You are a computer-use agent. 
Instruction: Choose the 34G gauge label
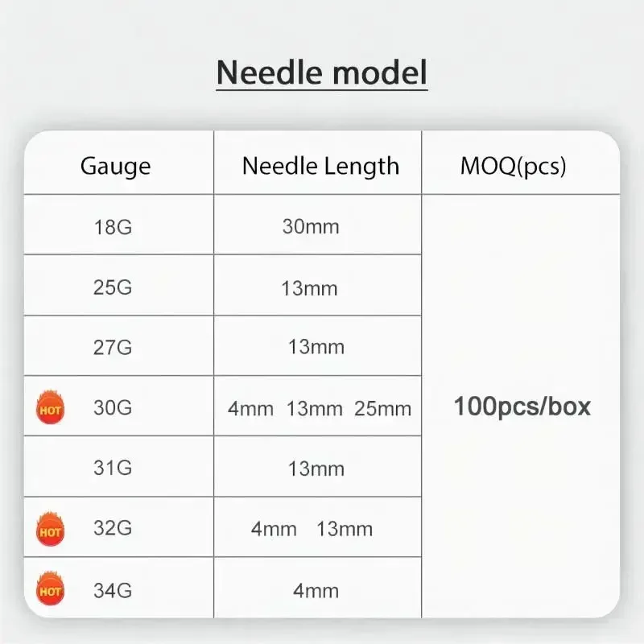pos(113,591)
